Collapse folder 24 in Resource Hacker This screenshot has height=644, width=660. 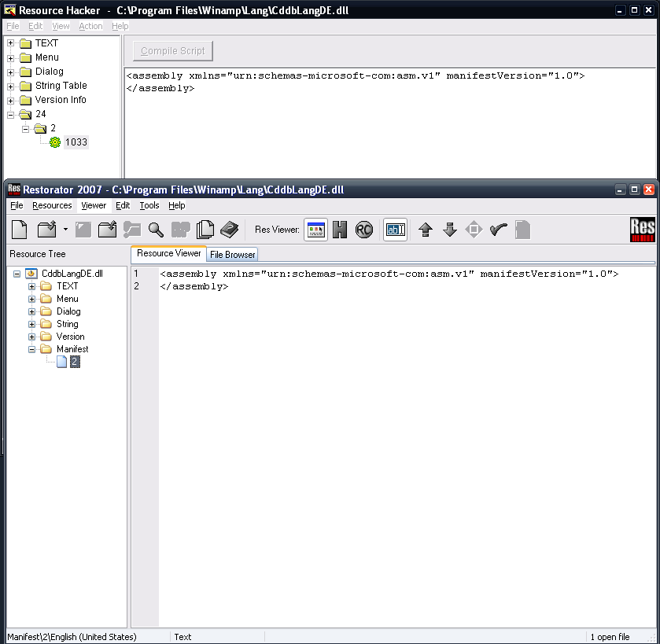(10, 115)
